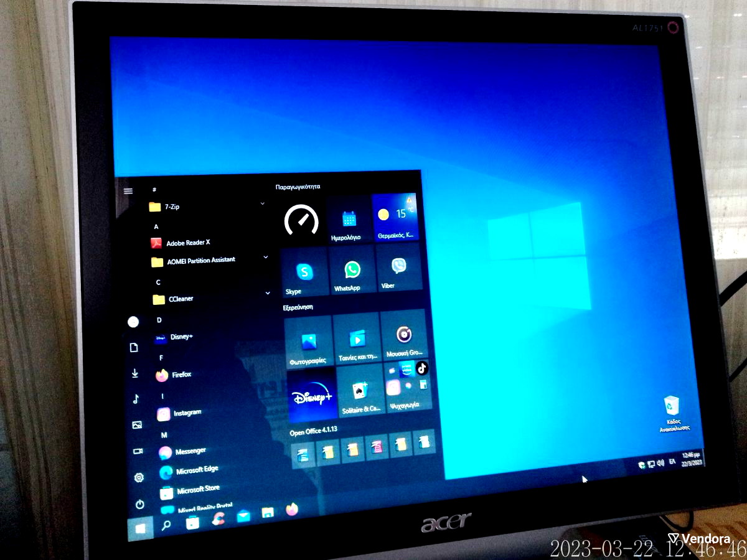The image size is (747, 560).
Task: Launch WhatsApp from its tile
Action: (352, 270)
